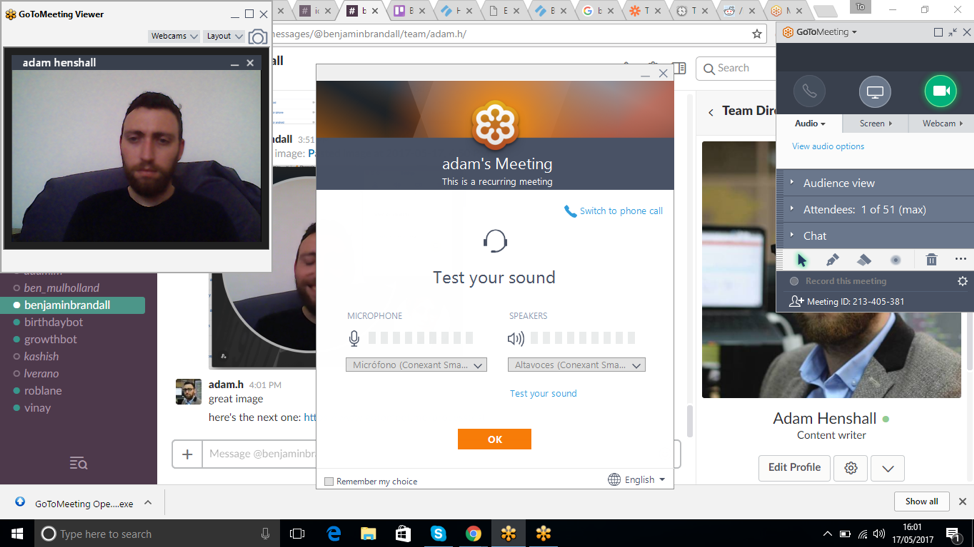Select the pen drawing tool
Viewport: 974px width, 547px height.
pyautogui.click(x=832, y=260)
